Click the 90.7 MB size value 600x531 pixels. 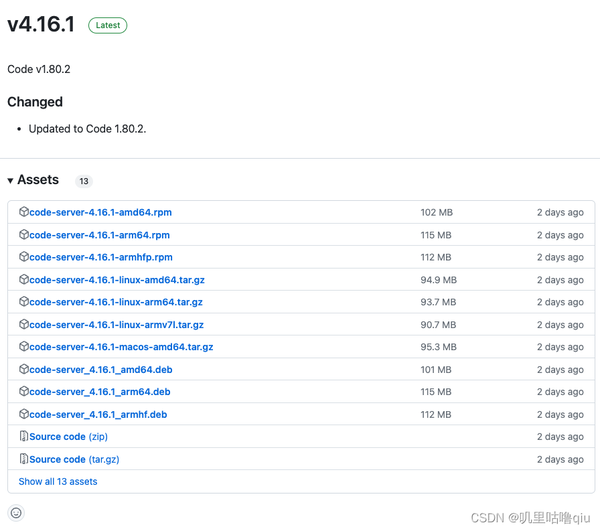[x=439, y=325]
